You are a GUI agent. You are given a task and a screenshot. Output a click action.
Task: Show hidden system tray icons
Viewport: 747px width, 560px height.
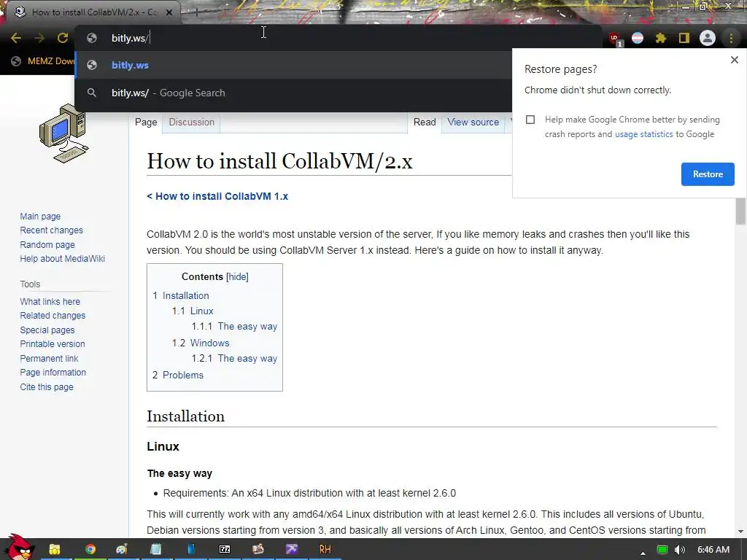643,553
